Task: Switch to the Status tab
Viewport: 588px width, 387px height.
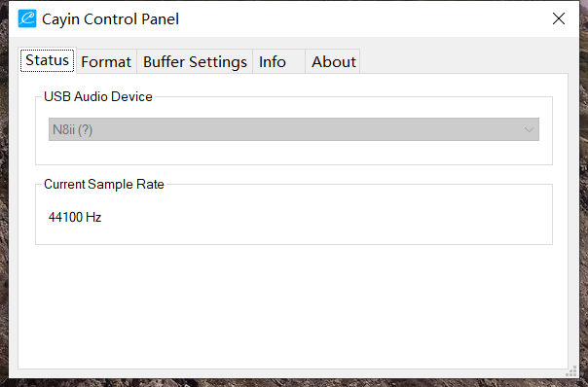Action: [48, 60]
